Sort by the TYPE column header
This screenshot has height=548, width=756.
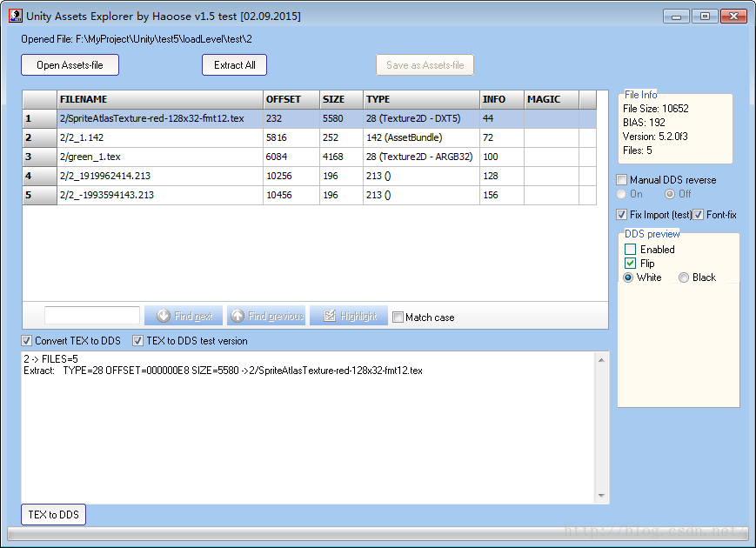point(421,99)
